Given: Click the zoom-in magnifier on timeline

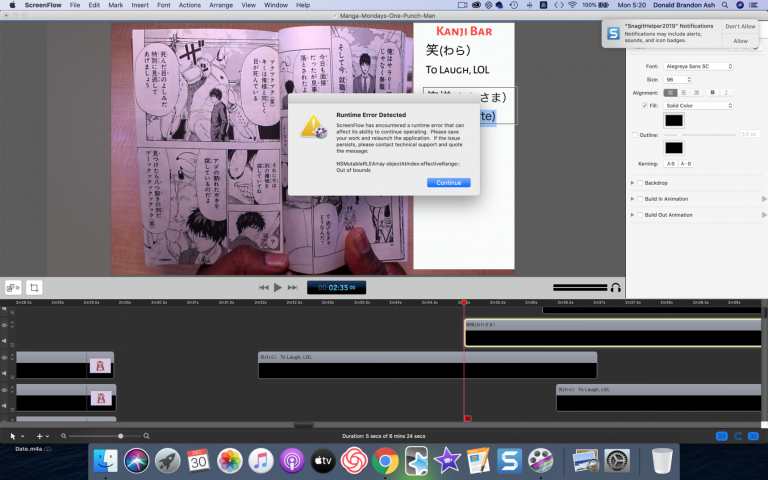Looking at the screenshot, I should [x=146, y=436].
